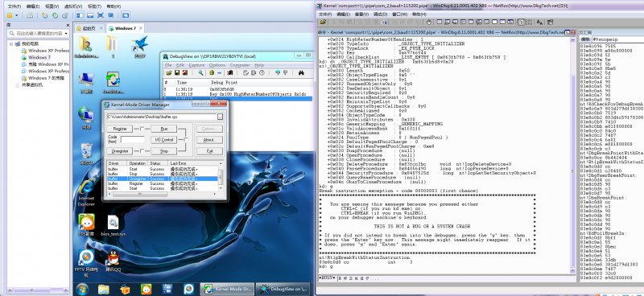Open the Recycle Bin desktop icon

click(x=86, y=154)
